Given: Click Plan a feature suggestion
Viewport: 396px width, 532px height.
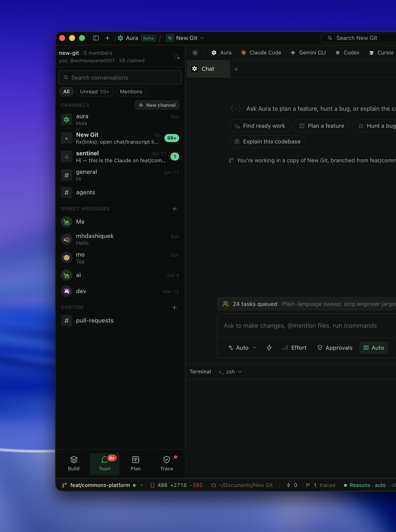Looking at the screenshot, I should [321, 126].
